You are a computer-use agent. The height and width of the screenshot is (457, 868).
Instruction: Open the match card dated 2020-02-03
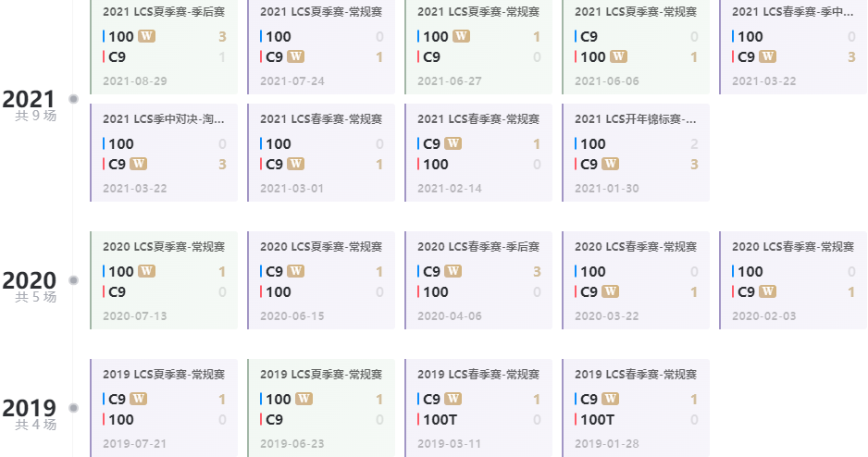(793, 280)
